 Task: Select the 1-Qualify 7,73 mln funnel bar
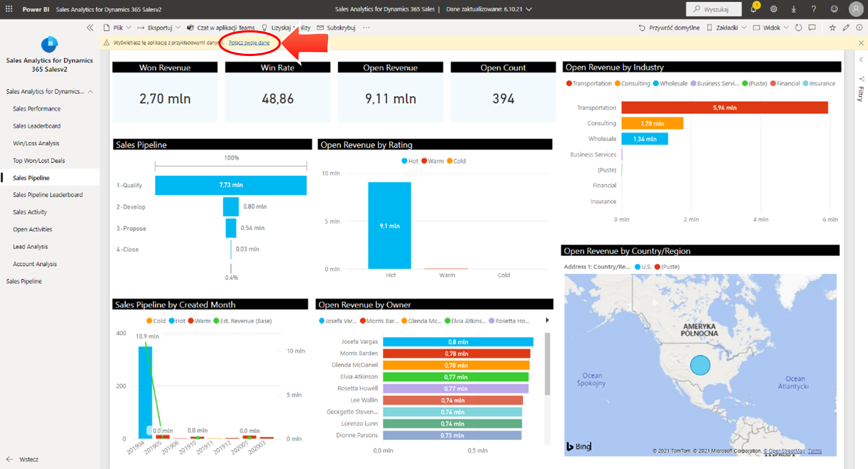pyautogui.click(x=231, y=185)
